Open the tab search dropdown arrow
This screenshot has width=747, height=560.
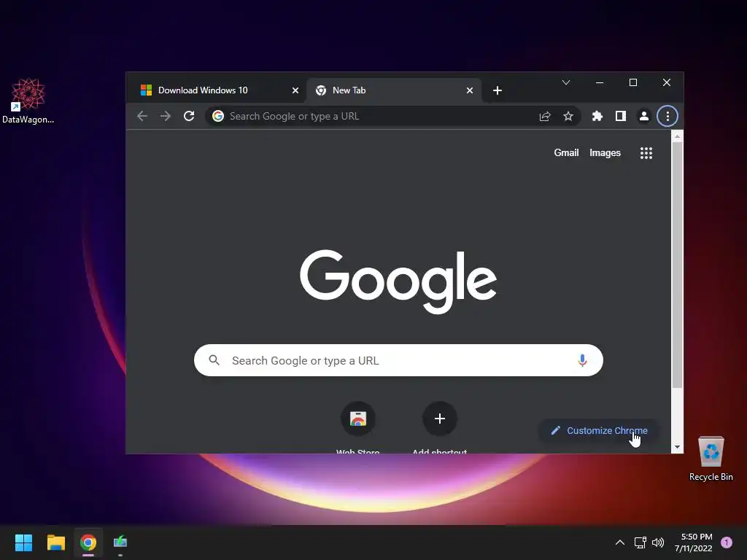(x=566, y=82)
